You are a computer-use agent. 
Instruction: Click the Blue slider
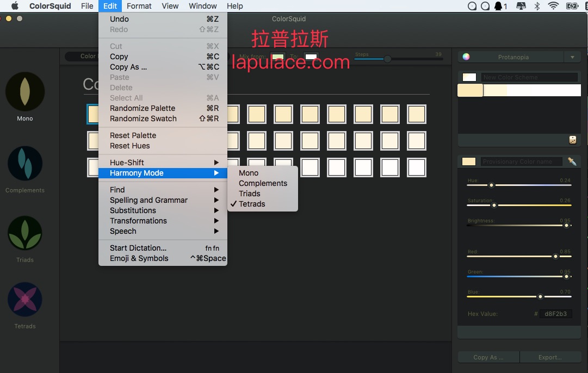519,296
